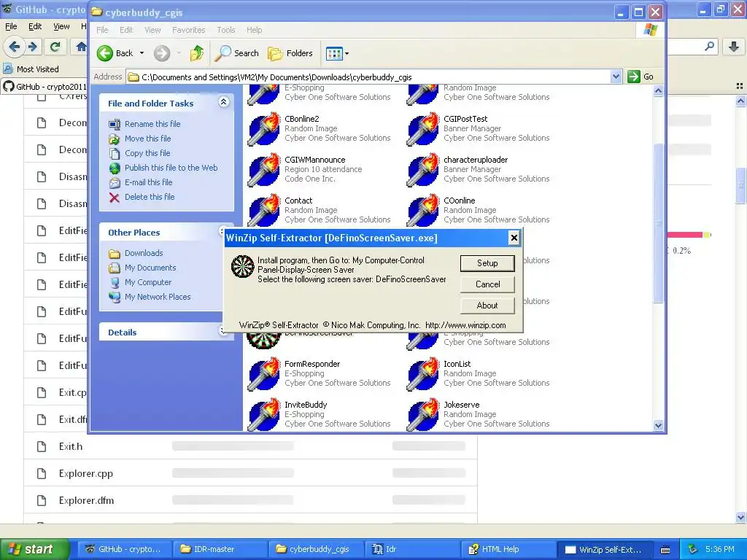
Task: Select the Contact file icon
Action: tap(264, 211)
